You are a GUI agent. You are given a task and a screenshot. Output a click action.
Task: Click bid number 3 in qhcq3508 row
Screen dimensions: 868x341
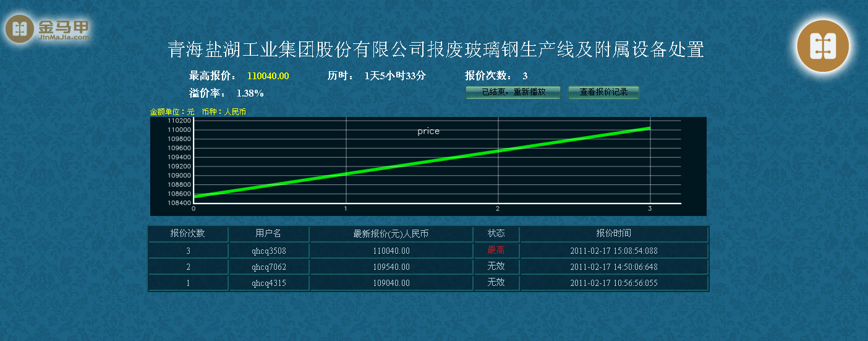pos(188,251)
